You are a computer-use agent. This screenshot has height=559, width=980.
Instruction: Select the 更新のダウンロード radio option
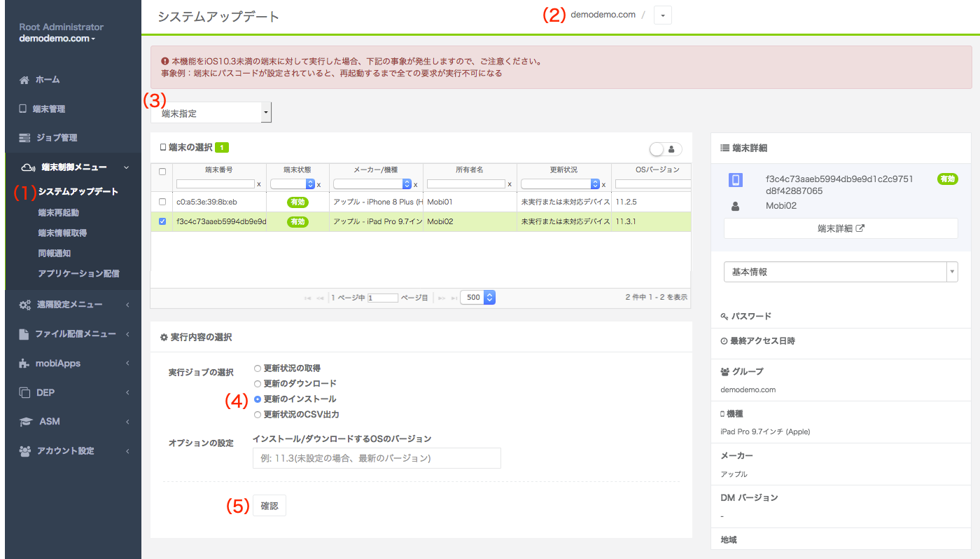pos(258,384)
